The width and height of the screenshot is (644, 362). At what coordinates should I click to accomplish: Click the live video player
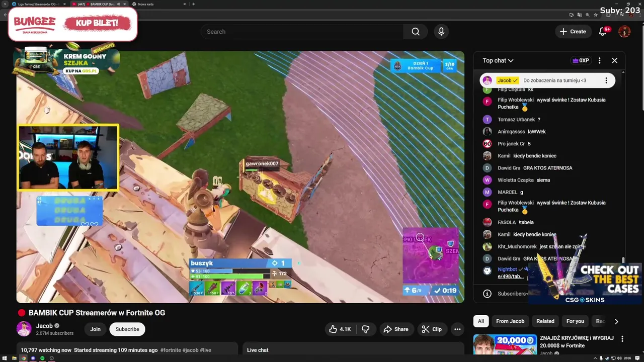coord(240,177)
